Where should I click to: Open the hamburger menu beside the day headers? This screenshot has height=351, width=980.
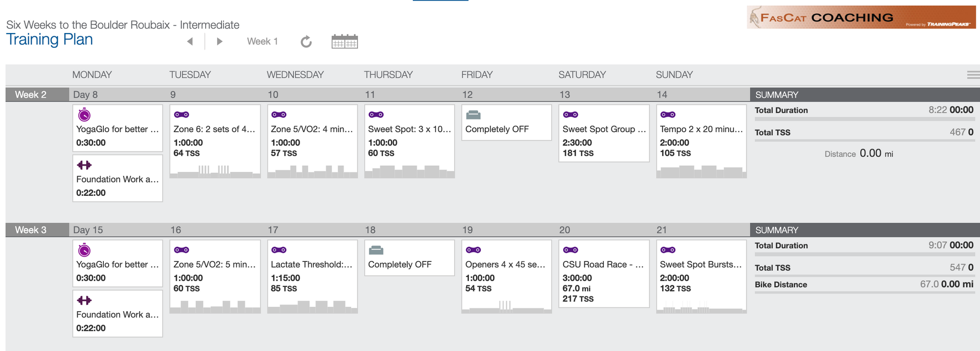pyautogui.click(x=973, y=75)
